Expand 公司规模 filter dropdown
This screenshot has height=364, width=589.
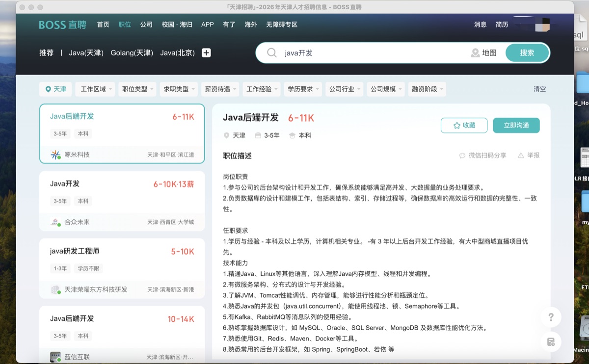(386, 89)
